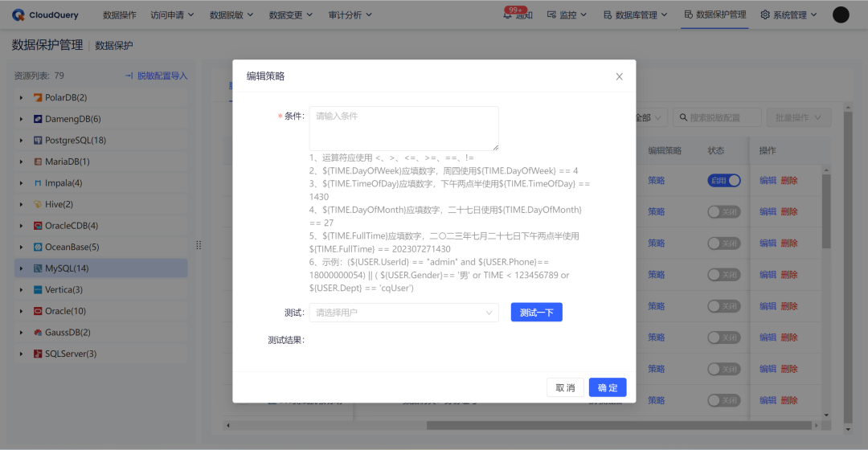868x450 pixels.
Task: Click the DamengDB database icon
Action: (x=38, y=119)
